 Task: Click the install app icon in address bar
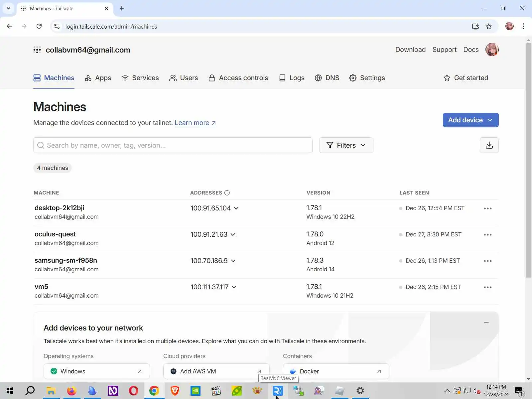pyautogui.click(x=475, y=26)
